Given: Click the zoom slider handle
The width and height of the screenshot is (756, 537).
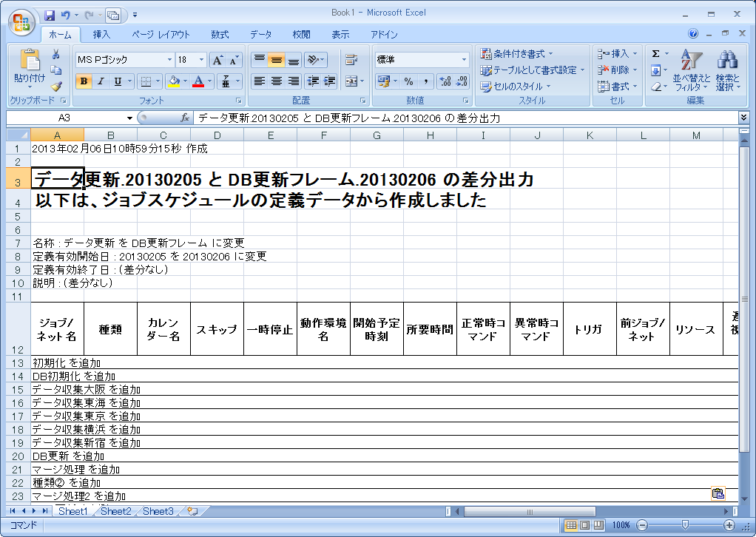Looking at the screenshot, I should pyautogui.click(x=685, y=525).
